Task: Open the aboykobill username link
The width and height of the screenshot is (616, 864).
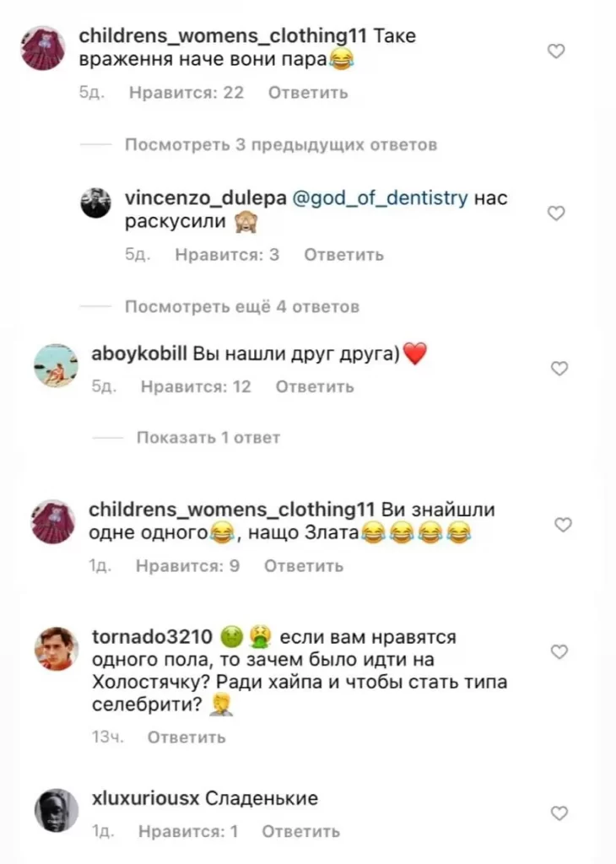Action: (x=139, y=354)
